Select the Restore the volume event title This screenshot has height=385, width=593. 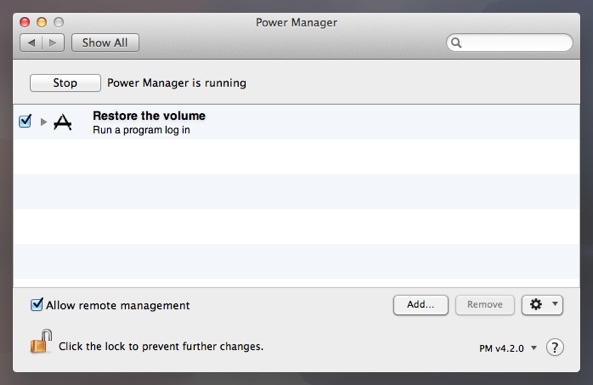pos(149,116)
